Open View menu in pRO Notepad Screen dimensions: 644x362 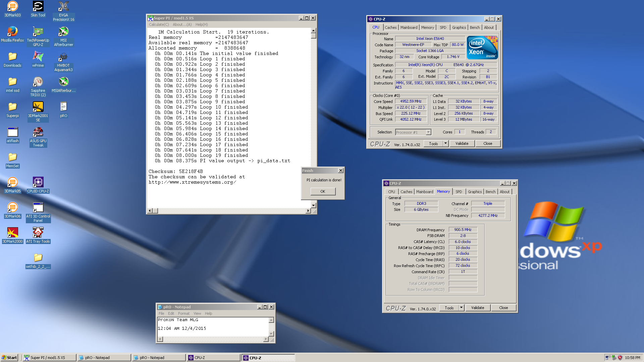click(x=197, y=313)
